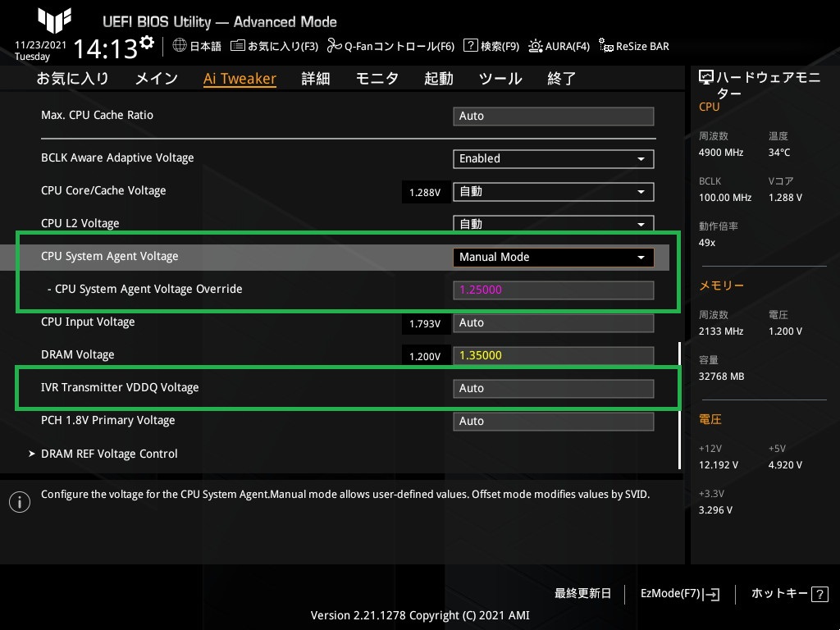Viewport: 840px width, 630px height.
Task: Select CPU Input Voltage label
Action: point(88,322)
